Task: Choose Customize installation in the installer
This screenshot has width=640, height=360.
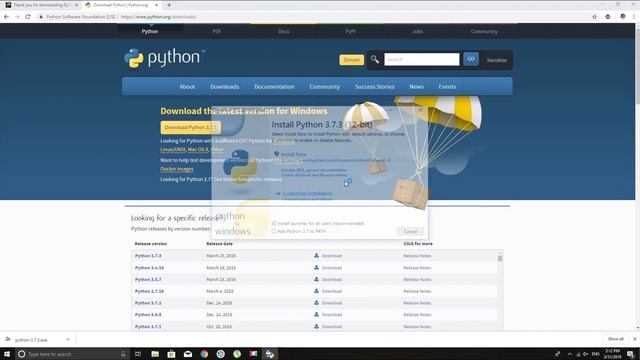Action: click(307, 193)
